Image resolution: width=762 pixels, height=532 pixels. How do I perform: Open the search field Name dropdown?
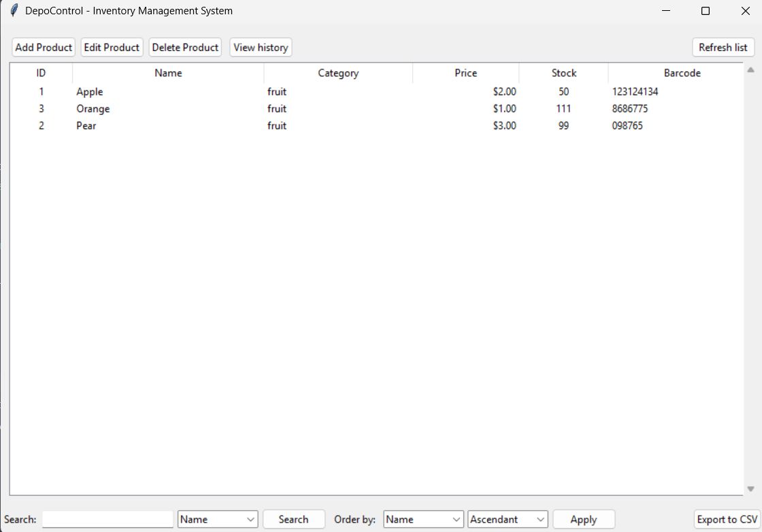(x=218, y=519)
